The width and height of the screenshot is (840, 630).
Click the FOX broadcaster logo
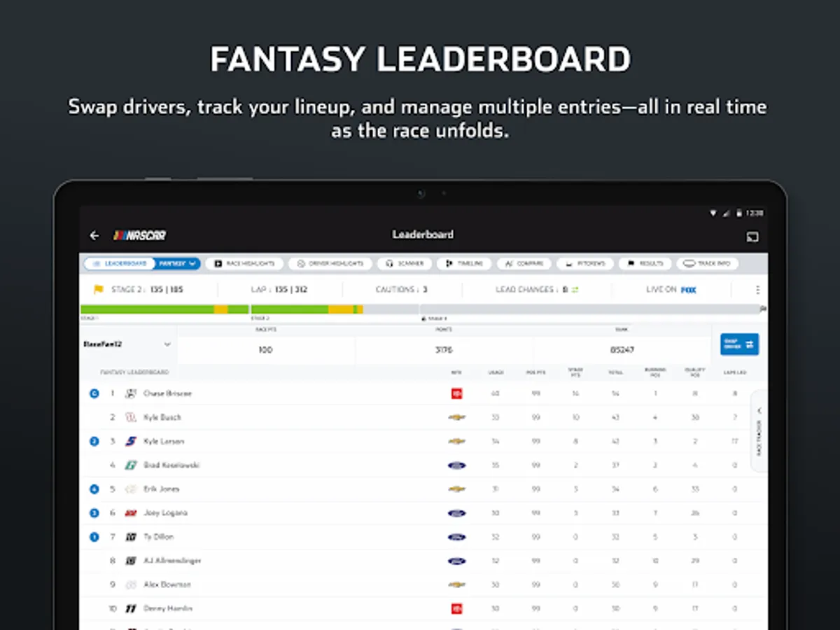click(x=689, y=290)
